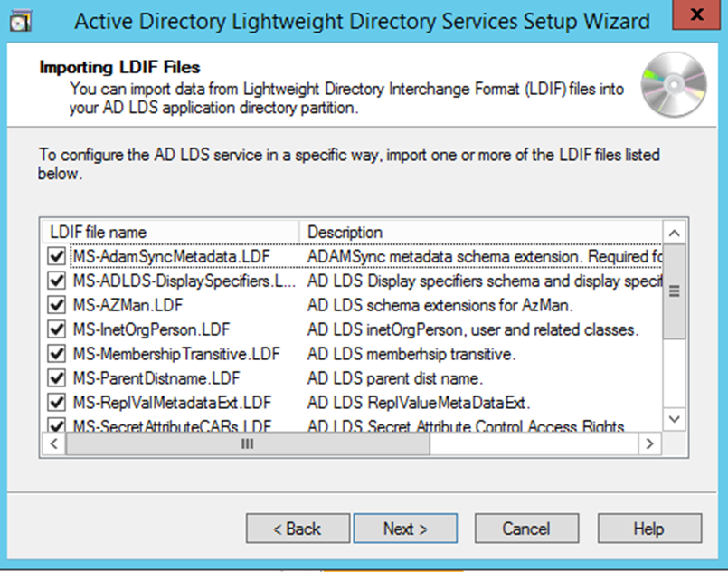Open wizard Help button

click(648, 529)
